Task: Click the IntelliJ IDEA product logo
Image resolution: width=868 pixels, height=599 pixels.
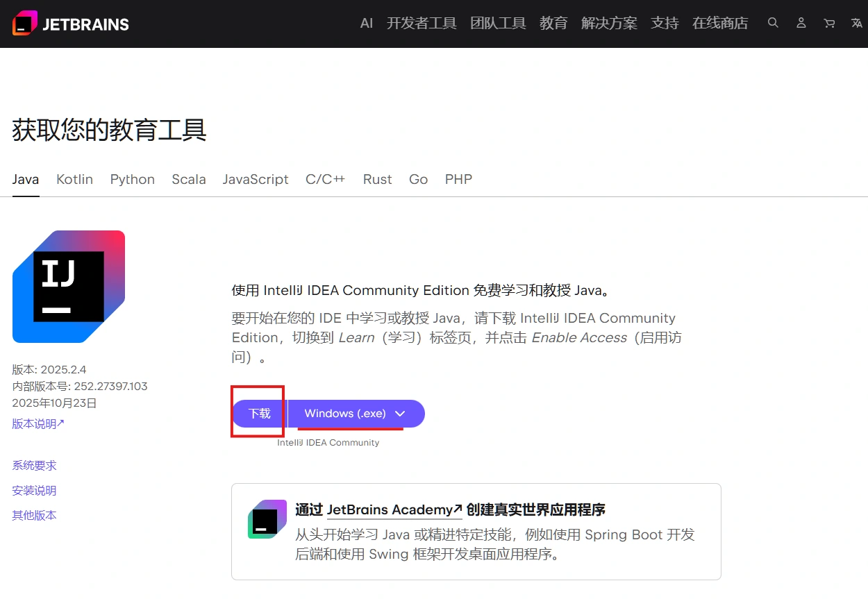Action: tap(69, 287)
